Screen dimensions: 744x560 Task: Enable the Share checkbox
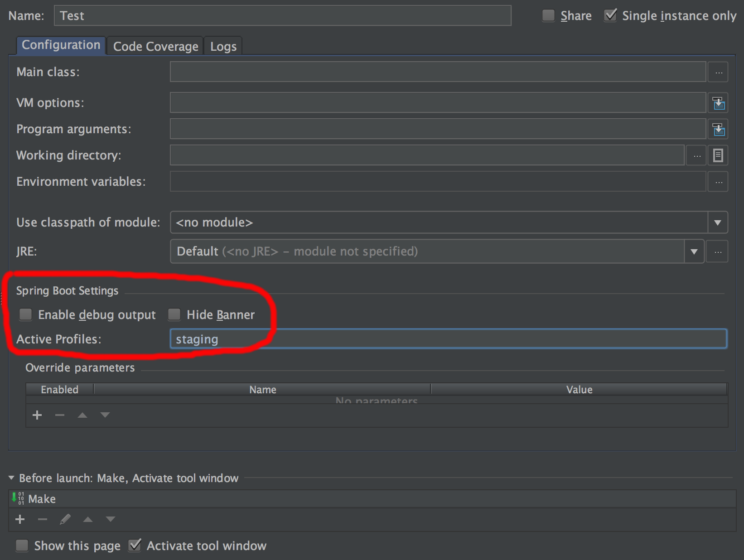549,16
